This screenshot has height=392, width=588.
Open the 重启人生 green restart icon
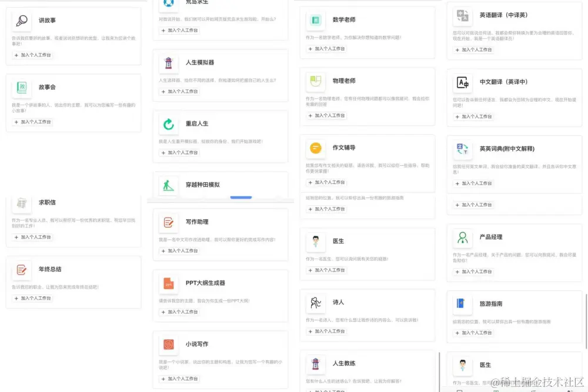tap(169, 125)
